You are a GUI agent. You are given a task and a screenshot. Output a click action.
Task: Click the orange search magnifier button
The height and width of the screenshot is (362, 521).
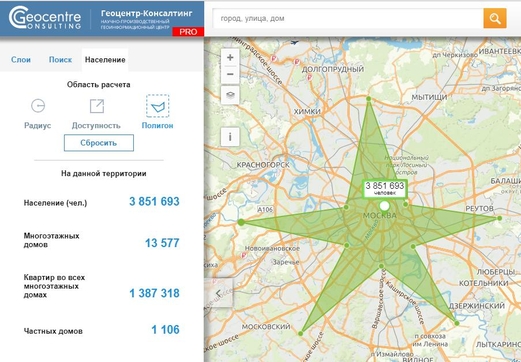coord(495,18)
